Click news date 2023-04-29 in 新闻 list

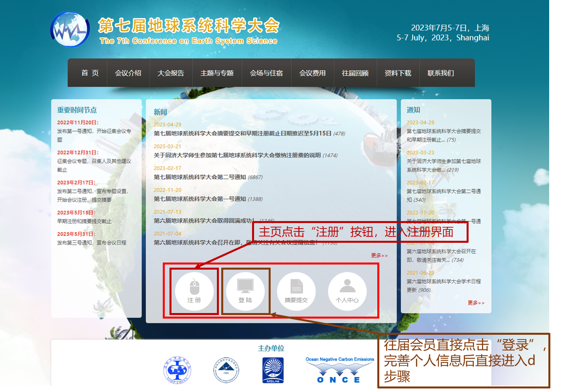[168, 124]
